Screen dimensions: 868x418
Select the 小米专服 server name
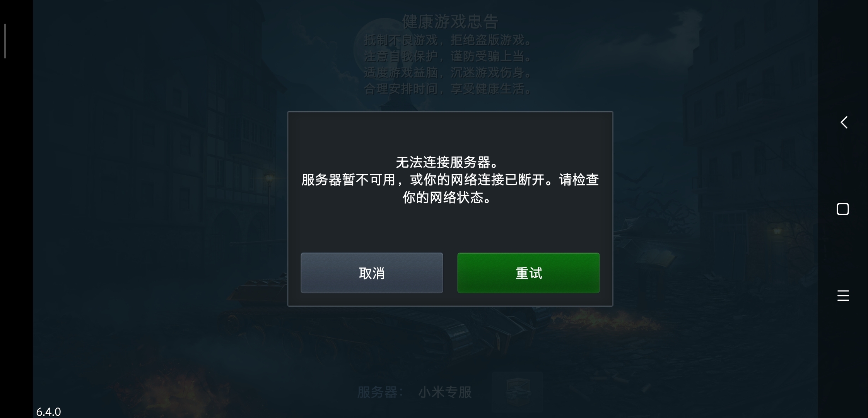(445, 392)
